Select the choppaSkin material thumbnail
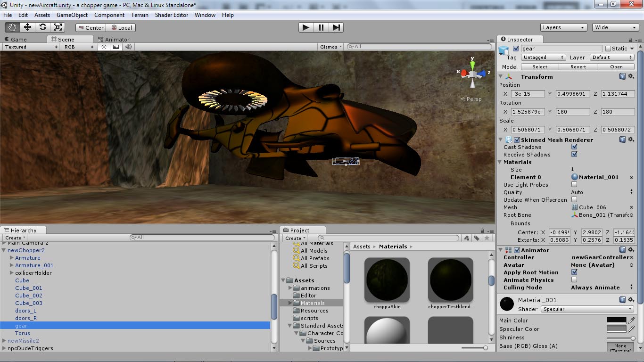644x362 pixels. (387, 280)
